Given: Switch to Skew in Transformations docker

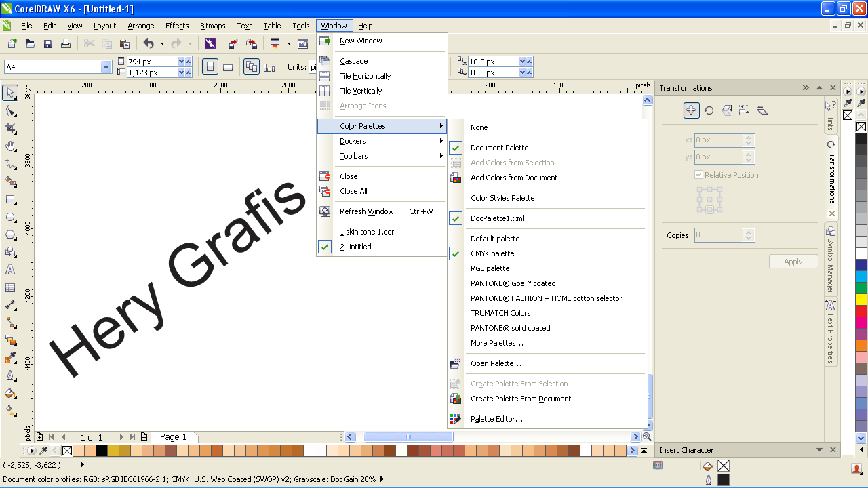Looking at the screenshot, I should (762, 110).
